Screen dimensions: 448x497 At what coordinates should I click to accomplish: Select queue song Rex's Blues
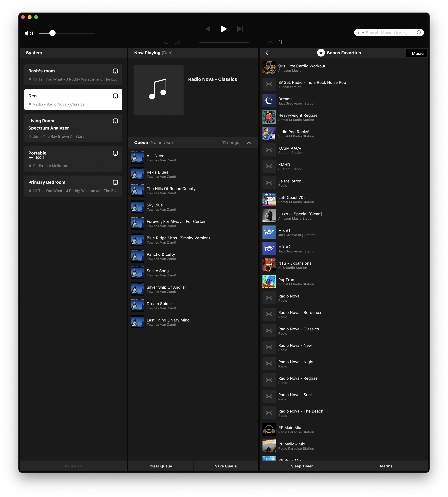click(x=193, y=174)
